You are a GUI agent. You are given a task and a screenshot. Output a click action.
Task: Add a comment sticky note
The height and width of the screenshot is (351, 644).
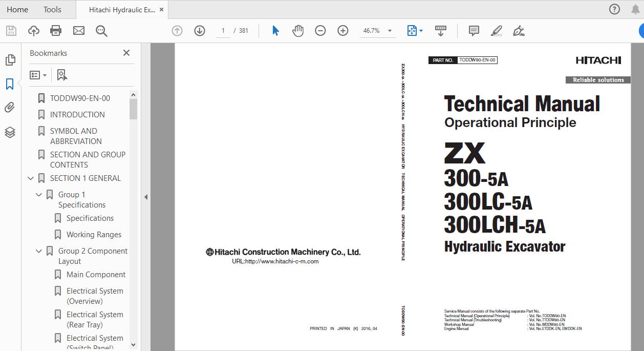474,31
